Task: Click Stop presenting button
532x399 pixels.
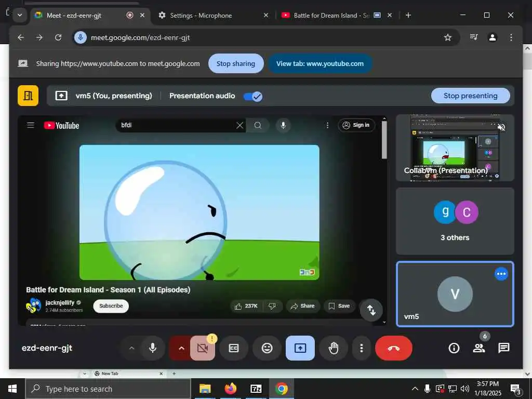Action: pos(470,96)
